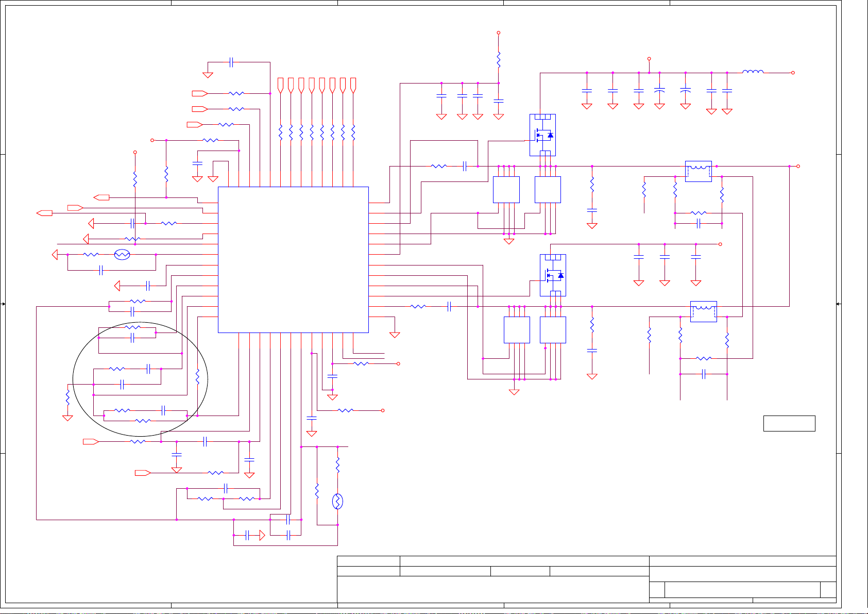Click the output terminal circle after top-right inductor
This screenshot has height=614, width=868.
point(793,73)
